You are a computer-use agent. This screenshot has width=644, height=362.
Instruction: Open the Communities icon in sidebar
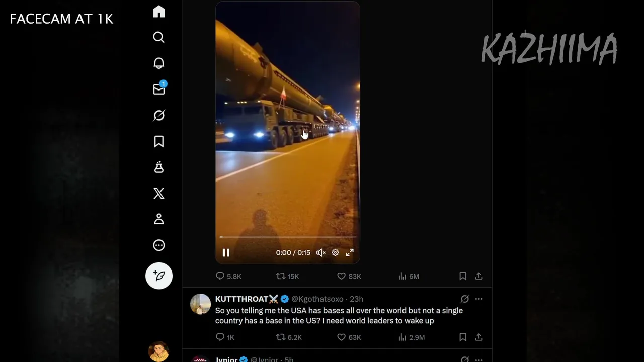[159, 167]
